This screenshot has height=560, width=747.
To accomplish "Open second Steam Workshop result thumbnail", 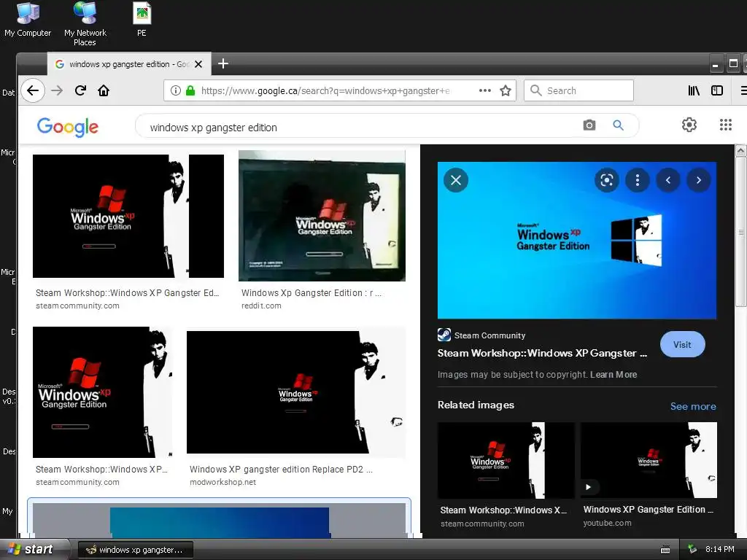I will pos(102,392).
